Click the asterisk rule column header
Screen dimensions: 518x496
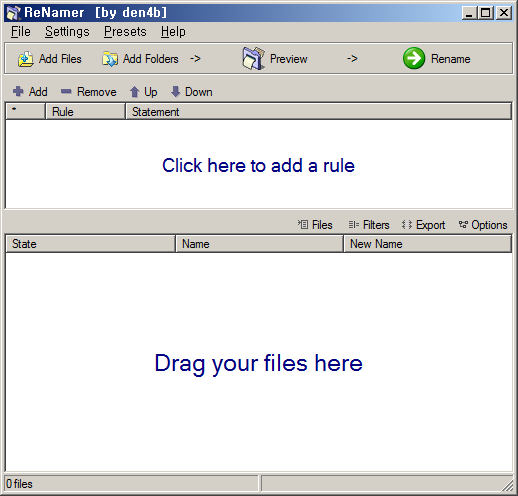tap(25, 111)
